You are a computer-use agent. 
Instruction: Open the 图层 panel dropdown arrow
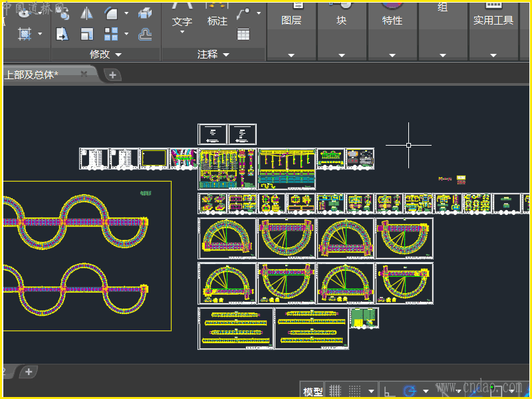coord(291,55)
